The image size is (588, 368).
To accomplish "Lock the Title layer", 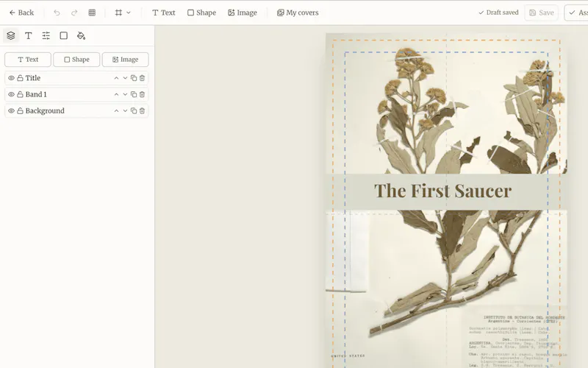I will pyautogui.click(x=21, y=78).
